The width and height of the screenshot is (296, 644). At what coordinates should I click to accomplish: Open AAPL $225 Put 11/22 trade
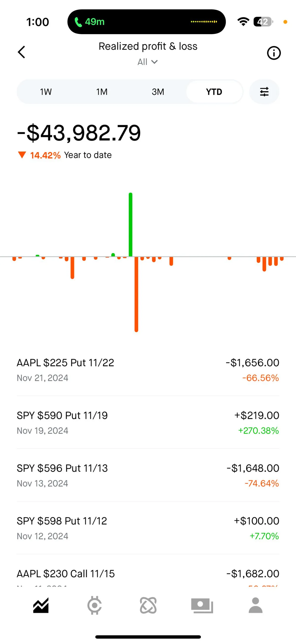coord(148,370)
